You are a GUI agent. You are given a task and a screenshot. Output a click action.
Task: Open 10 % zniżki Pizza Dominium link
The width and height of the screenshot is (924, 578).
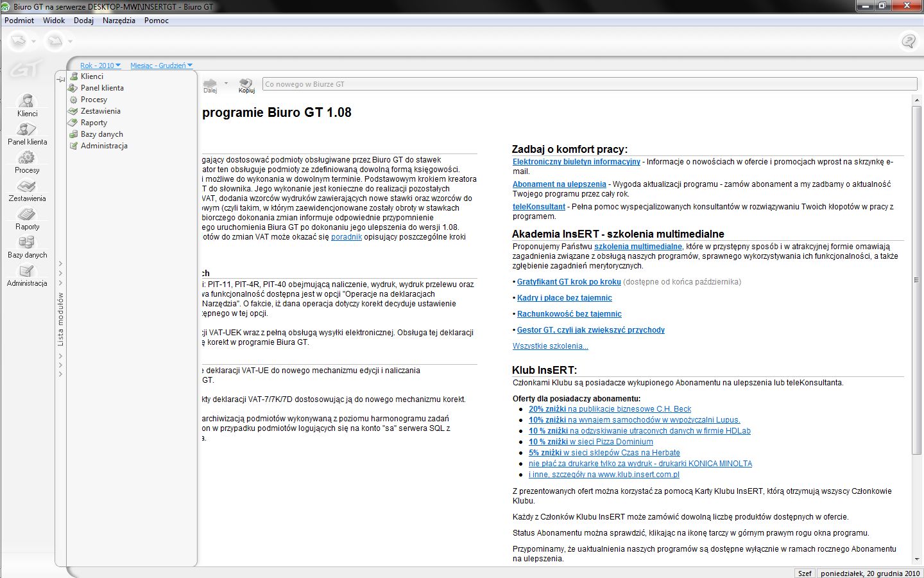click(x=590, y=442)
